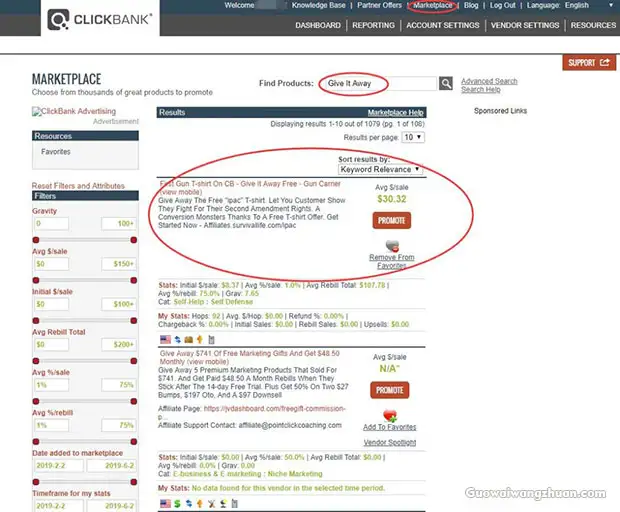Open the Favorites resource link
This screenshot has height=512, width=620.
click(56, 152)
